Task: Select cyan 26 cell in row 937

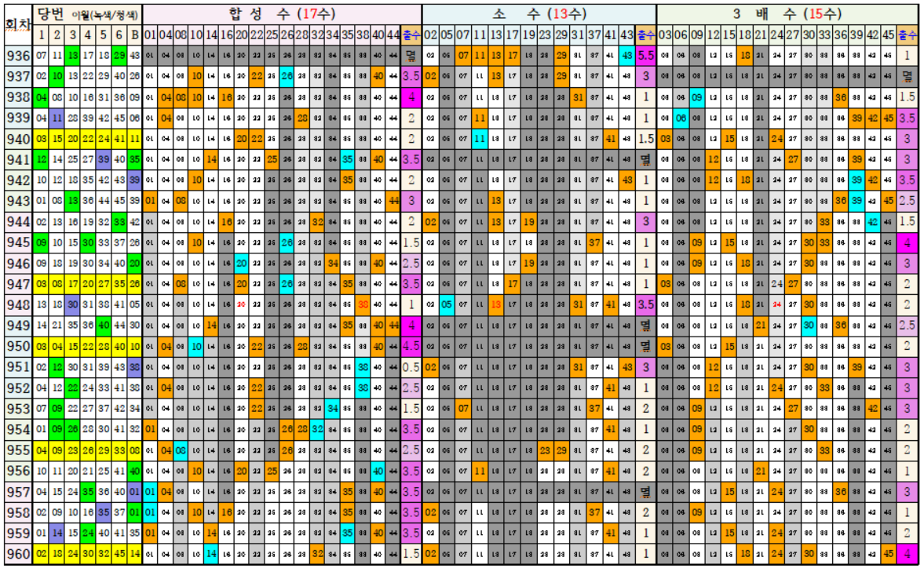Action: coord(287,76)
